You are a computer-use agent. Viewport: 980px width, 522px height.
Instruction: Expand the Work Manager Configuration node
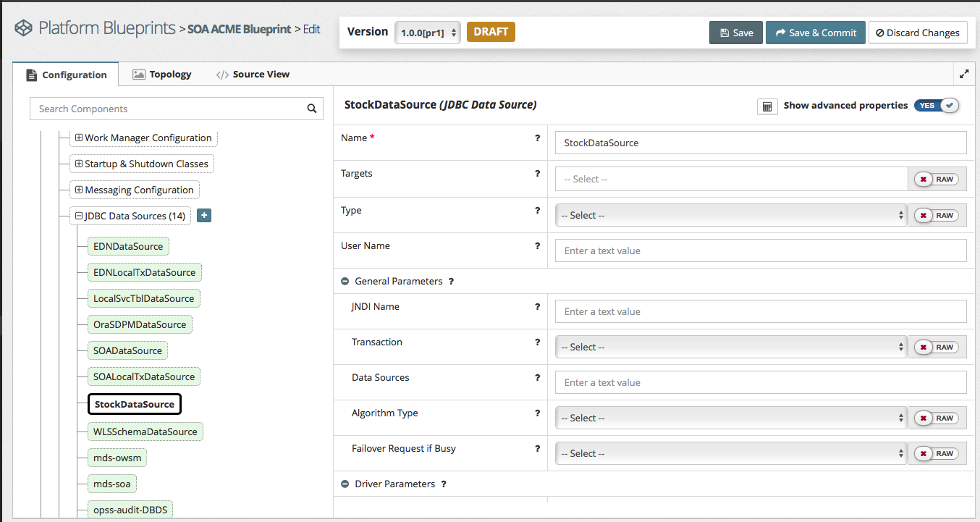(x=79, y=138)
